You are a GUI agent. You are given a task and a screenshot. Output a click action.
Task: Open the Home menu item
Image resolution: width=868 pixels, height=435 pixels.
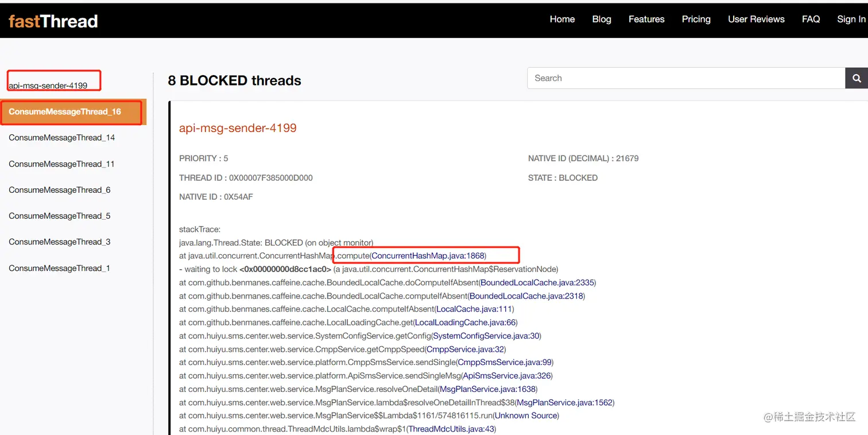[562, 19]
